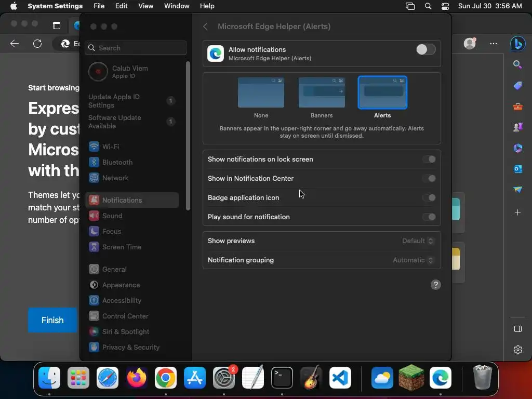
Task: Select None notification style thumbnail
Action: (261, 92)
